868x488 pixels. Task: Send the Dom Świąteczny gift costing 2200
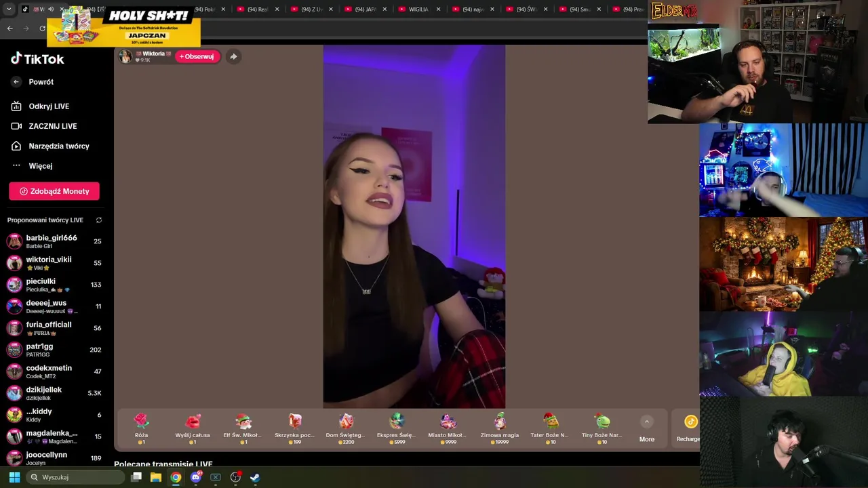345,428
